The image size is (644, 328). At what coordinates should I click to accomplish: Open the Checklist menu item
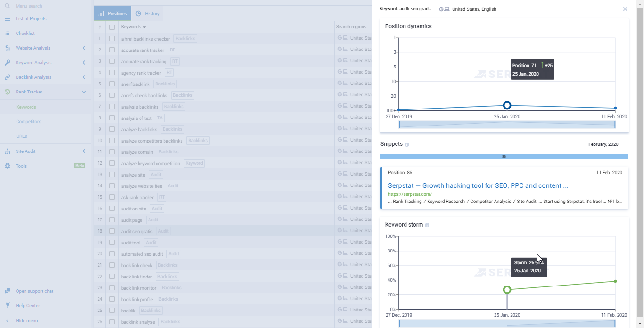(25, 33)
